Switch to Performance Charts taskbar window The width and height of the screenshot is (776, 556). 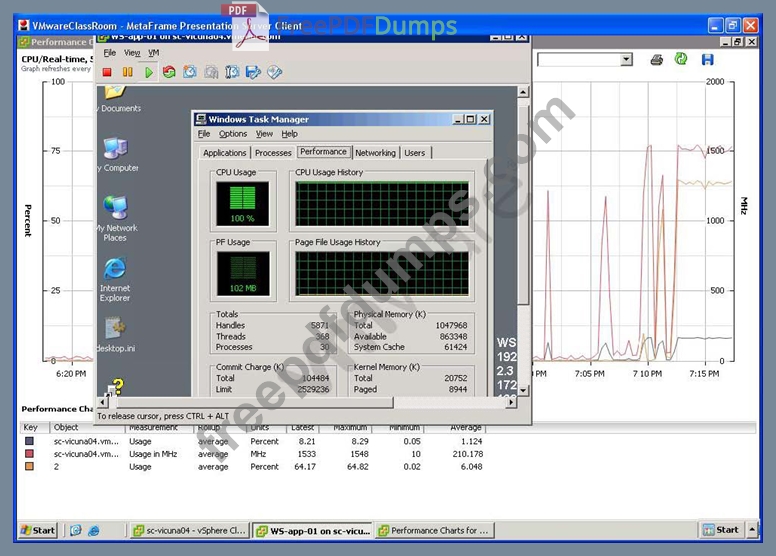click(x=433, y=531)
